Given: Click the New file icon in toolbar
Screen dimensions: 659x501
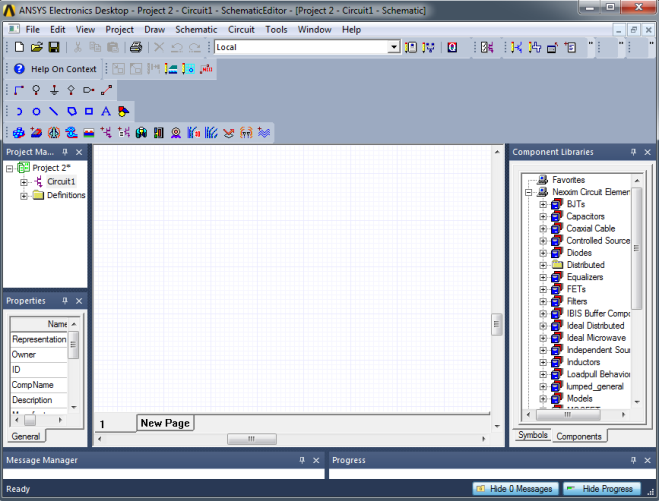Looking at the screenshot, I should 19,47.
